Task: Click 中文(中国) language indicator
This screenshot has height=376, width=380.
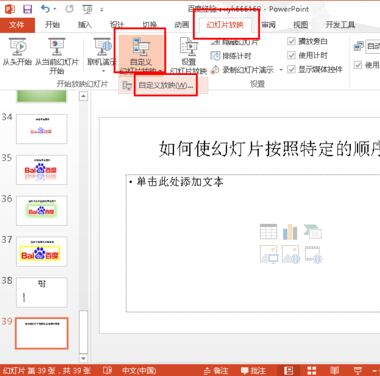Action: (139, 371)
